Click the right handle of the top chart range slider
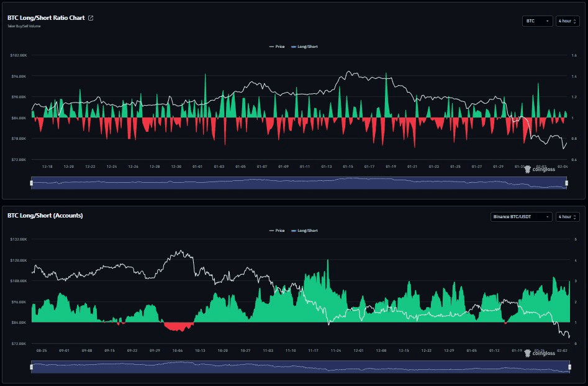 coord(567,183)
